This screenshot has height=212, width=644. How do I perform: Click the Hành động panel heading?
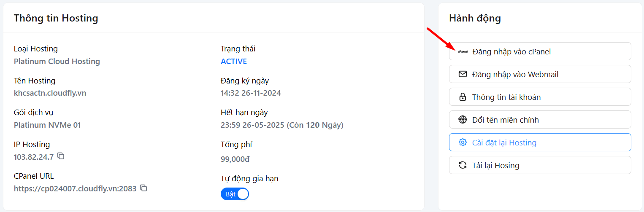click(475, 18)
